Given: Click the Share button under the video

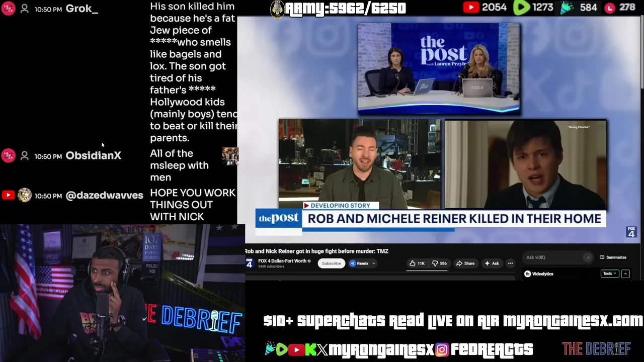Looking at the screenshot, I should [465, 263].
